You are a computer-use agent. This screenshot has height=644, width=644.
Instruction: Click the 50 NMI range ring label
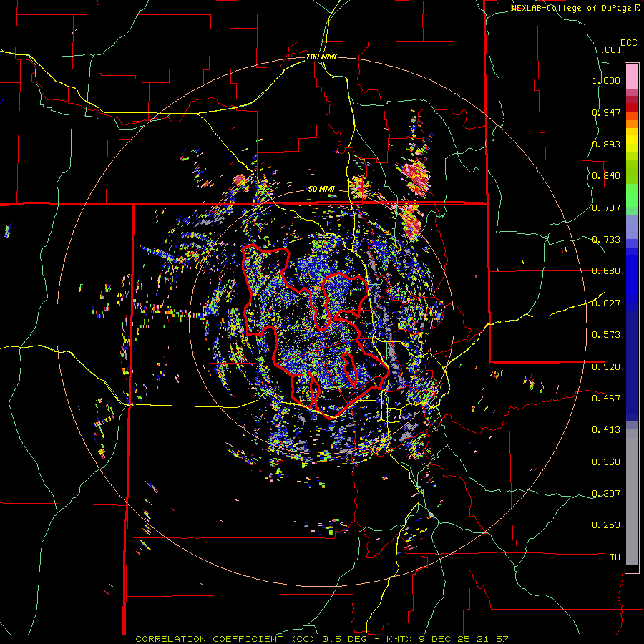[321, 190]
